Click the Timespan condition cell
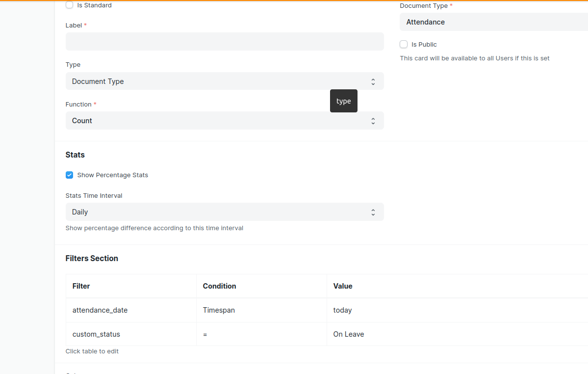The width and height of the screenshot is (588, 374). point(262,310)
